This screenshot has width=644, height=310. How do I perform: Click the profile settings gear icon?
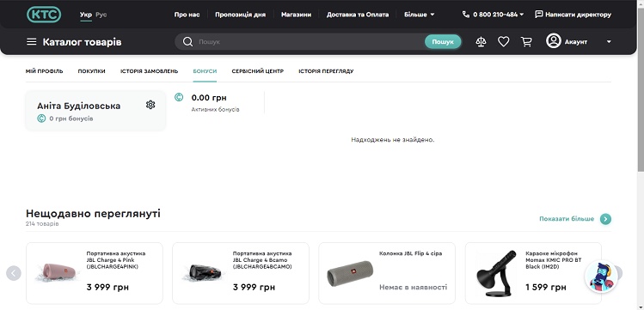click(x=150, y=105)
